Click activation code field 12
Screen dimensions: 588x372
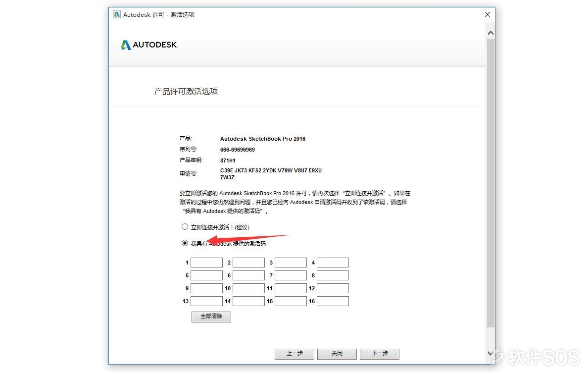click(333, 288)
